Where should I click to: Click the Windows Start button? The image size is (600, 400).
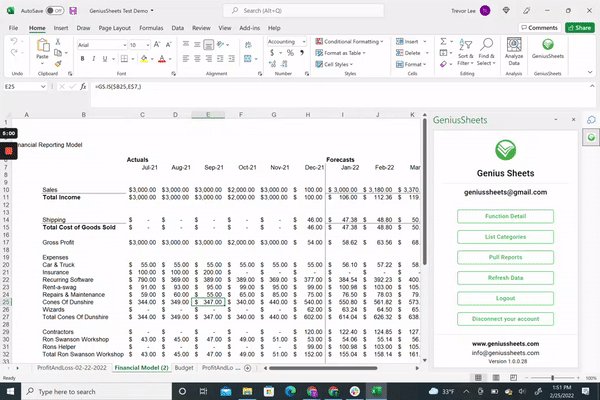pos(10,391)
